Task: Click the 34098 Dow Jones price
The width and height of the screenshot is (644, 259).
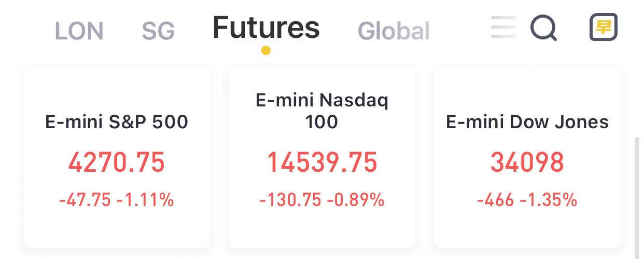Action: point(527,162)
